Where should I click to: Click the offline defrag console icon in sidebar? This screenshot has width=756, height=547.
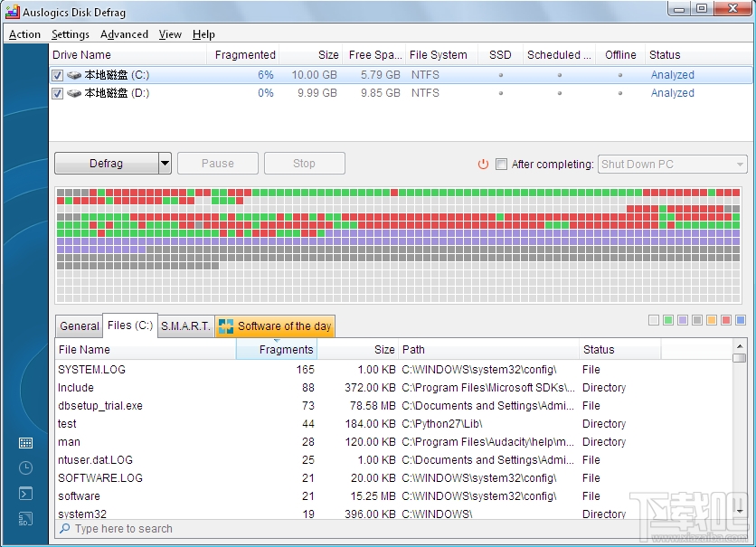tap(25, 493)
